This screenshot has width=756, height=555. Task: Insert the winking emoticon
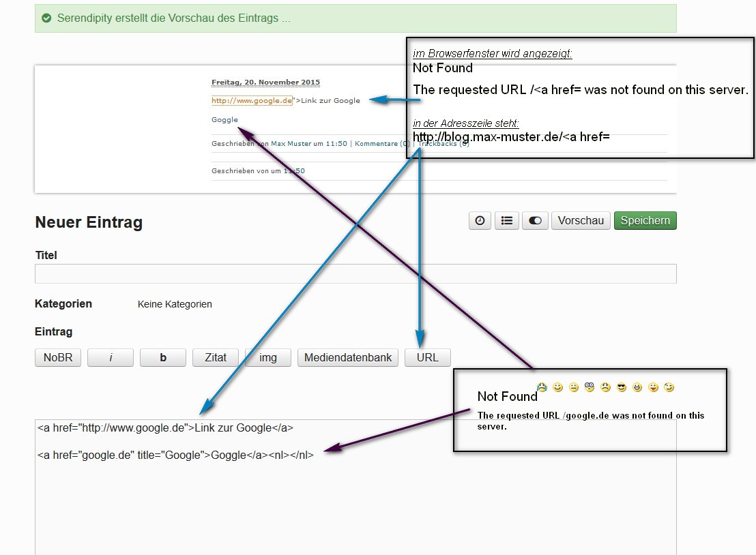pyautogui.click(x=669, y=387)
